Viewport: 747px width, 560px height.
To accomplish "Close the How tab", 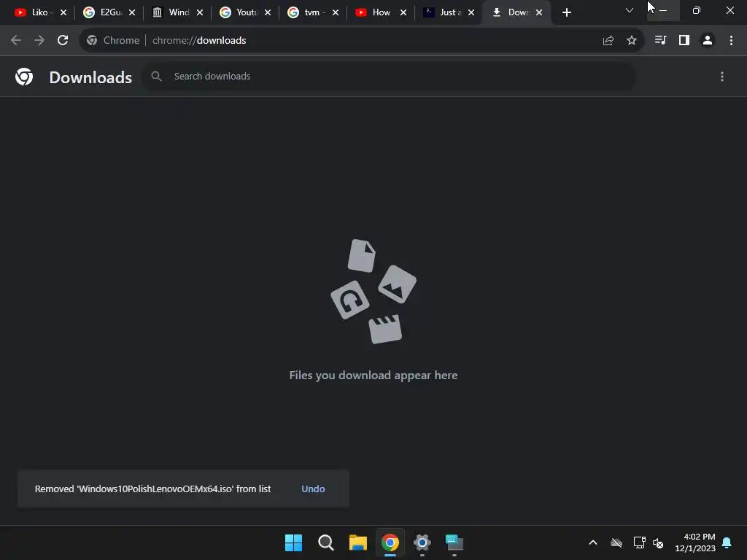I will pos(403,12).
